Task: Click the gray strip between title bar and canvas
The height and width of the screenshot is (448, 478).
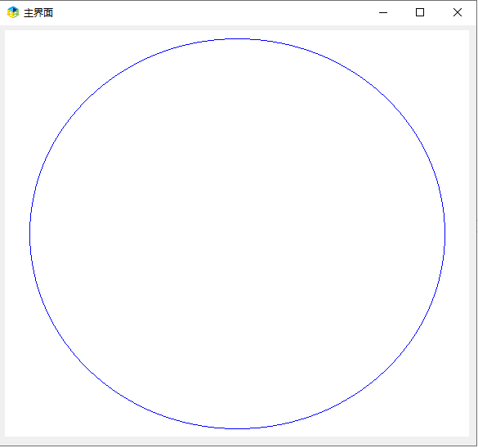Action: (x=237, y=28)
